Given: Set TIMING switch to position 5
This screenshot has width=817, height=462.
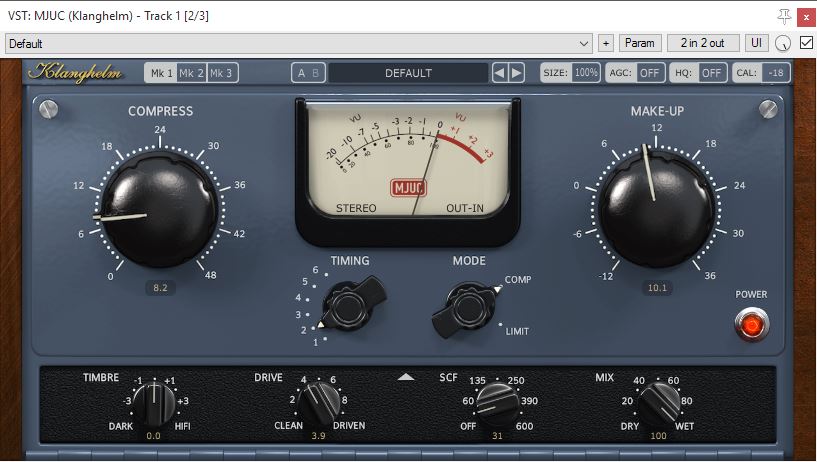Looking at the screenshot, I should [x=305, y=282].
